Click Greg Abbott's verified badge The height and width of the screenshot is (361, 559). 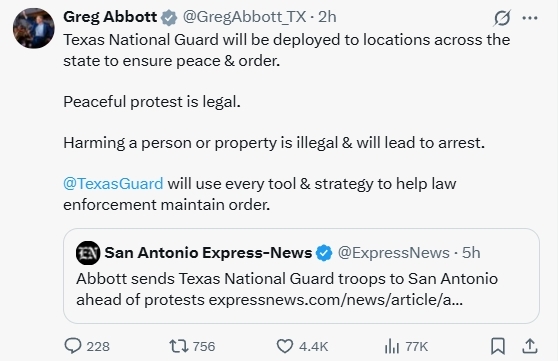[x=169, y=17]
